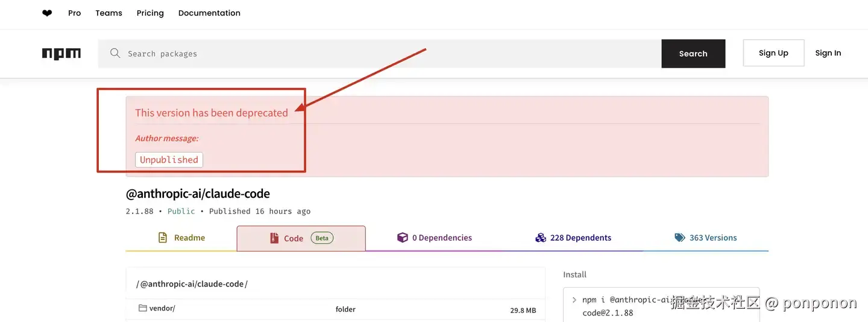
Task: Click the Install section heading
Action: click(574, 274)
